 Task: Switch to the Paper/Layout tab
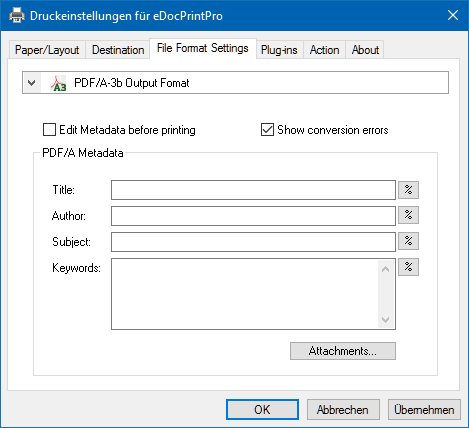(47, 50)
